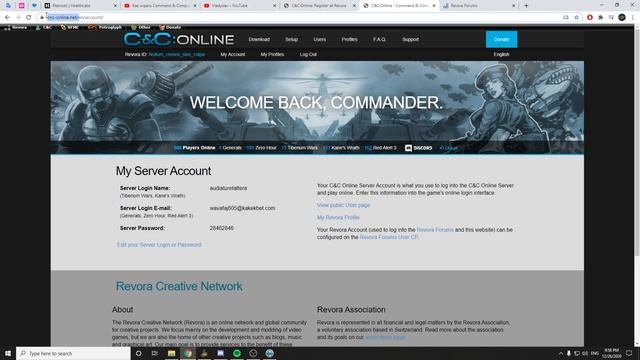The height and width of the screenshot is (360, 640).
Task: Open the Setup menu item
Action: click(x=291, y=40)
